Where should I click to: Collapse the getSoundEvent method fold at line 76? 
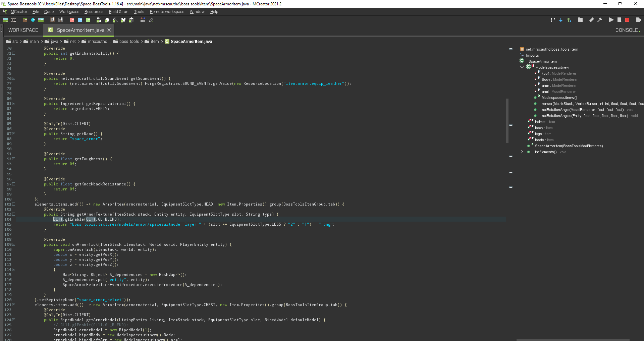pyautogui.click(x=13, y=78)
